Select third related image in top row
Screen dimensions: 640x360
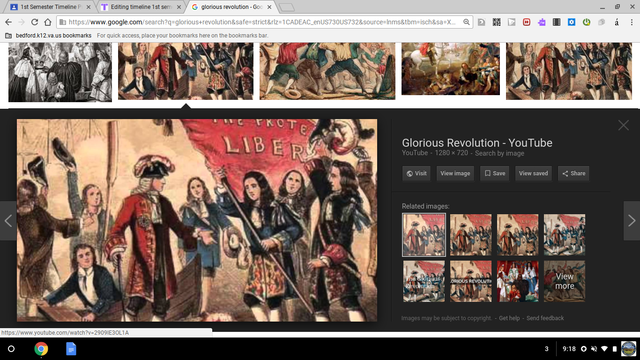(518, 235)
